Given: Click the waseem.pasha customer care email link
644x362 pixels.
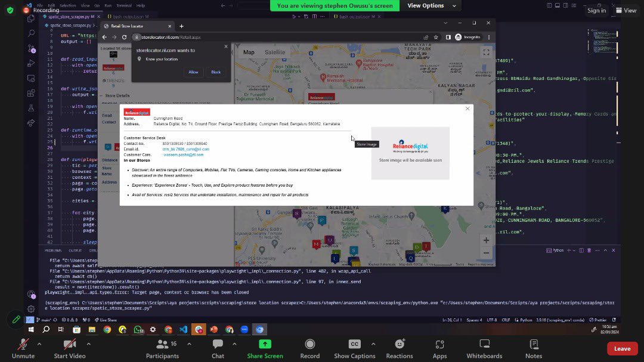Looking at the screenshot, I should [x=184, y=155].
